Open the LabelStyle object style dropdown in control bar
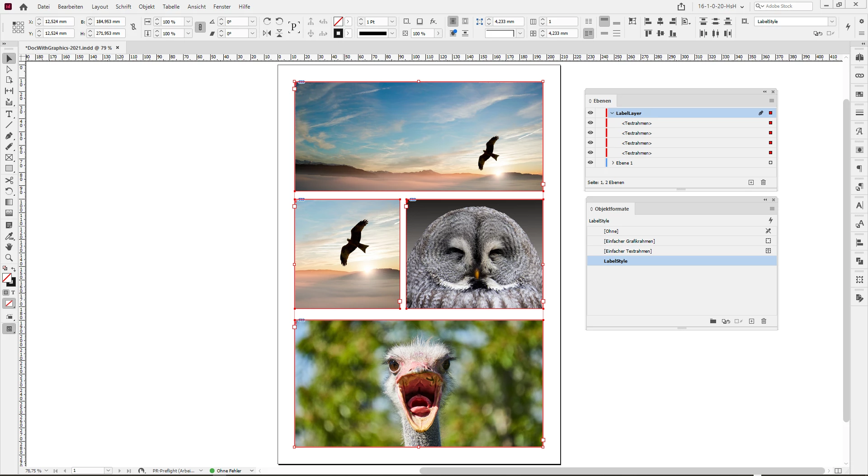This screenshot has height=476, width=868. (831, 21)
